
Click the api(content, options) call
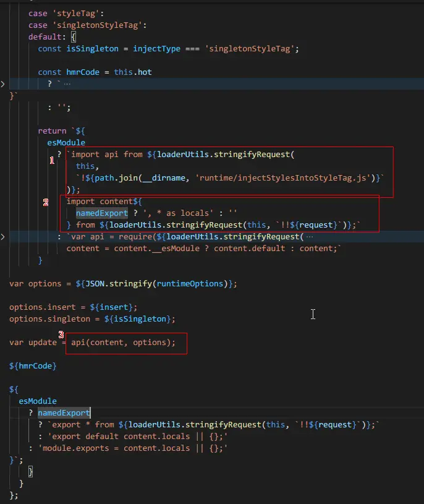tap(122, 342)
